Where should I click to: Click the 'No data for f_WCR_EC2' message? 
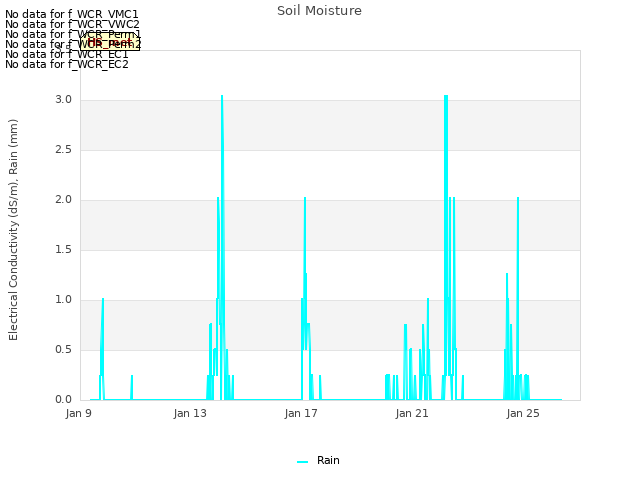click(67, 64)
